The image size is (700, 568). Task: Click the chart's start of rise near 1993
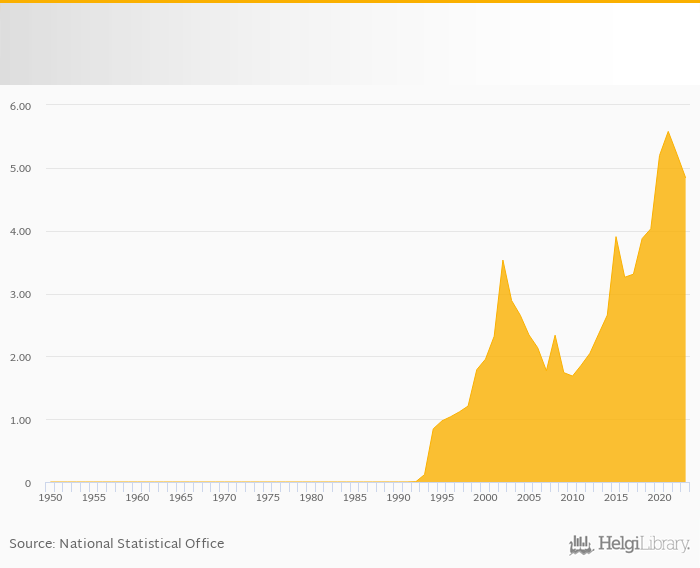pyautogui.click(x=424, y=475)
